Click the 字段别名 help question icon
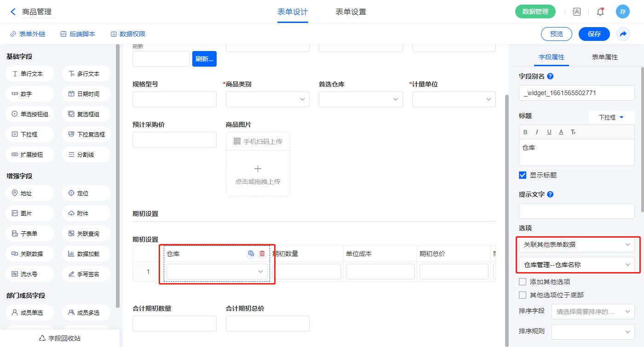Viewport: 644px width, 347px height. point(550,76)
